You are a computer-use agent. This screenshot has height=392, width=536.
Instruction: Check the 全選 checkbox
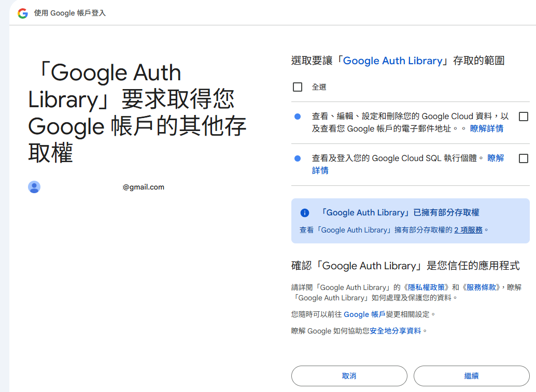(298, 87)
